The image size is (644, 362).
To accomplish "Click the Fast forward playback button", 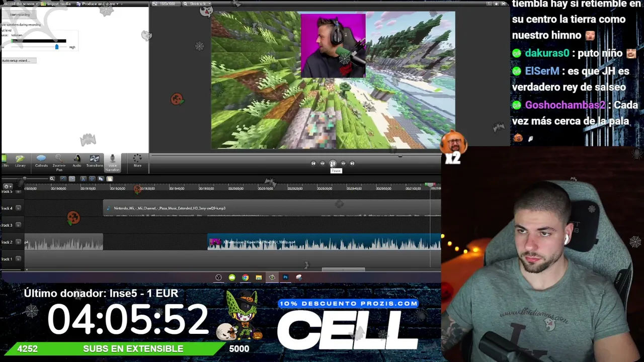I will [343, 163].
